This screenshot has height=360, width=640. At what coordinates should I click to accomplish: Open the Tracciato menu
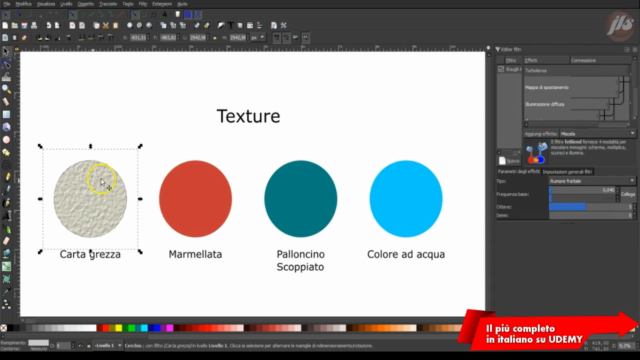[108, 4]
